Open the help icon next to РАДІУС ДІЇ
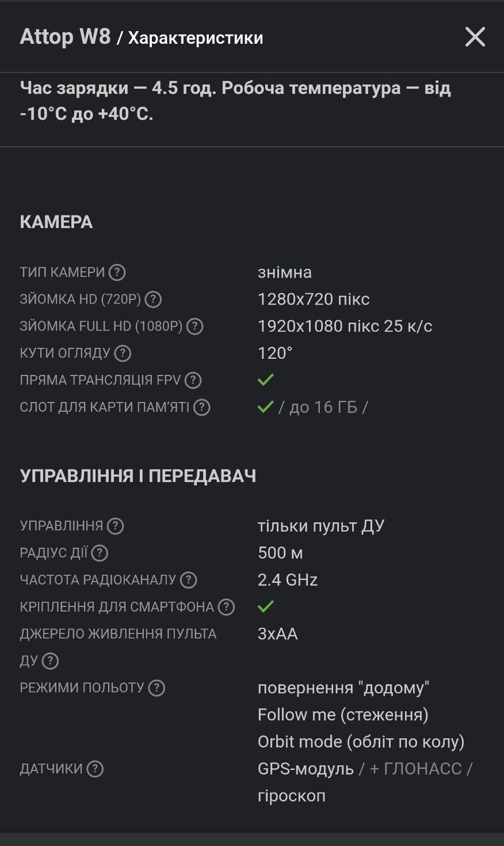The width and height of the screenshot is (504, 846). (100, 553)
